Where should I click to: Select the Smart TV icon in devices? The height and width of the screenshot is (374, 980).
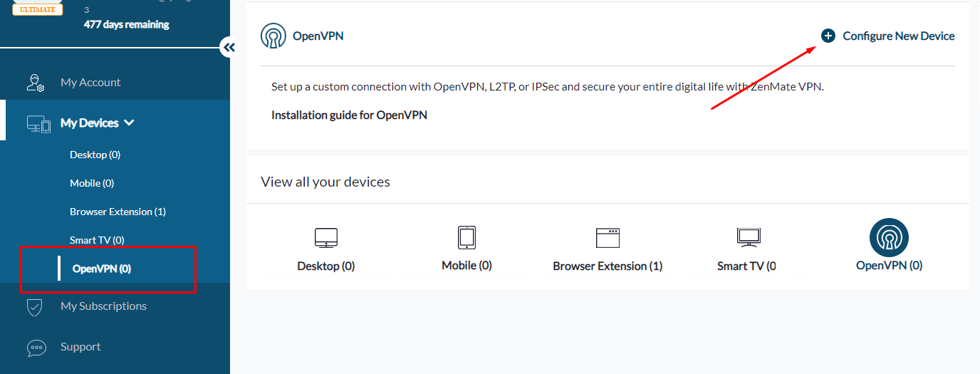pos(749,238)
